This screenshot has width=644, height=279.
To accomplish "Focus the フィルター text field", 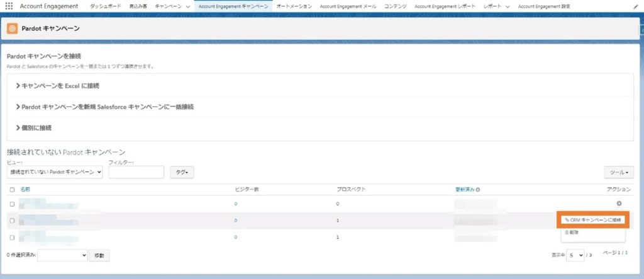I will (136, 172).
